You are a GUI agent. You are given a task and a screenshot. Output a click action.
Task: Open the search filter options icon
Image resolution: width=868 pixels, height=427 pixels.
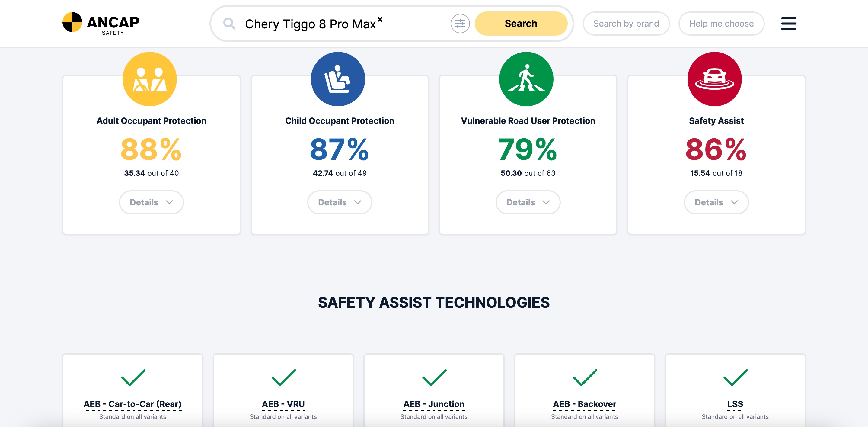(460, 24)
